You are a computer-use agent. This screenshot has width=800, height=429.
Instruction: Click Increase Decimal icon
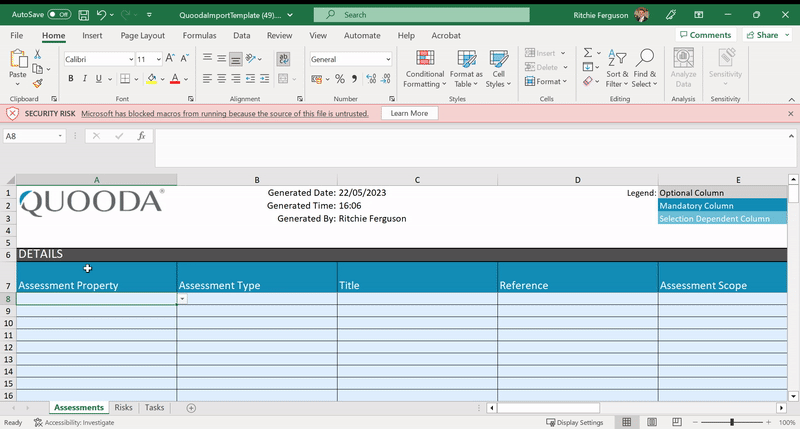click(371, 79)
